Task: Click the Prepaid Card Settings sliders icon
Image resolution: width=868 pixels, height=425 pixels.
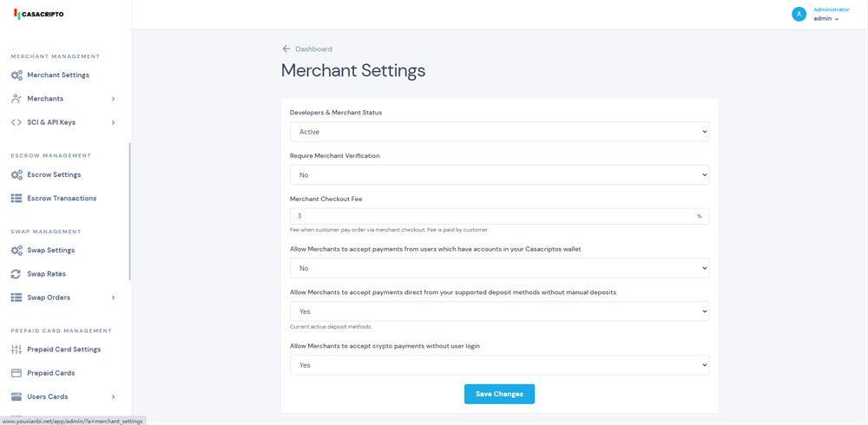Action: pyautogui.click(x=16, y=350)
